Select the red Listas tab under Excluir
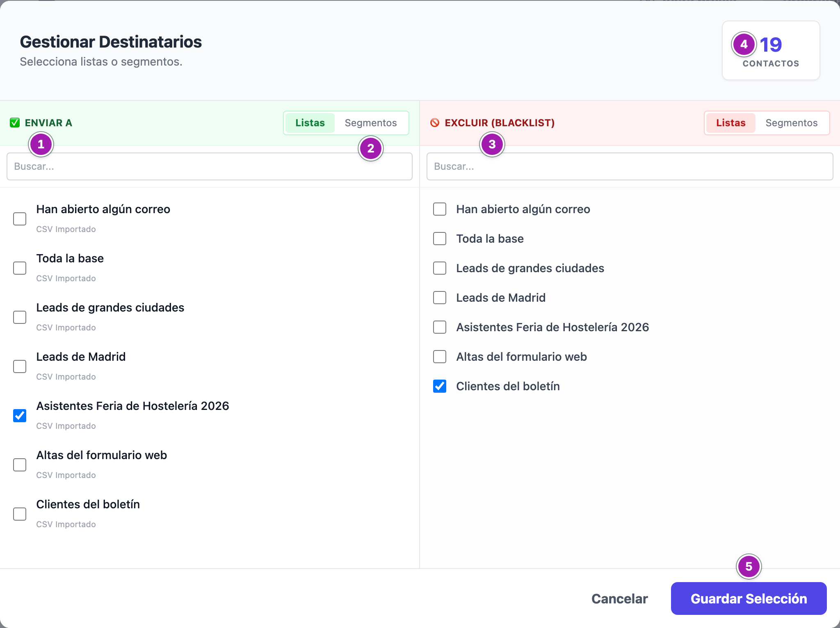Viewport: 840px width, 628px height. [731, 123]
